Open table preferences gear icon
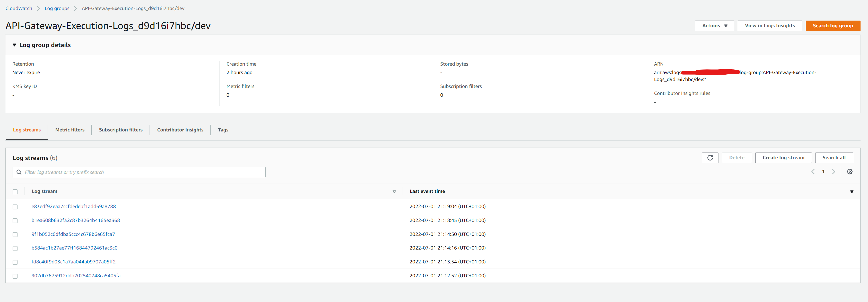Image resolution: width=868 pixels, height=302 pixels. (849, 172)
